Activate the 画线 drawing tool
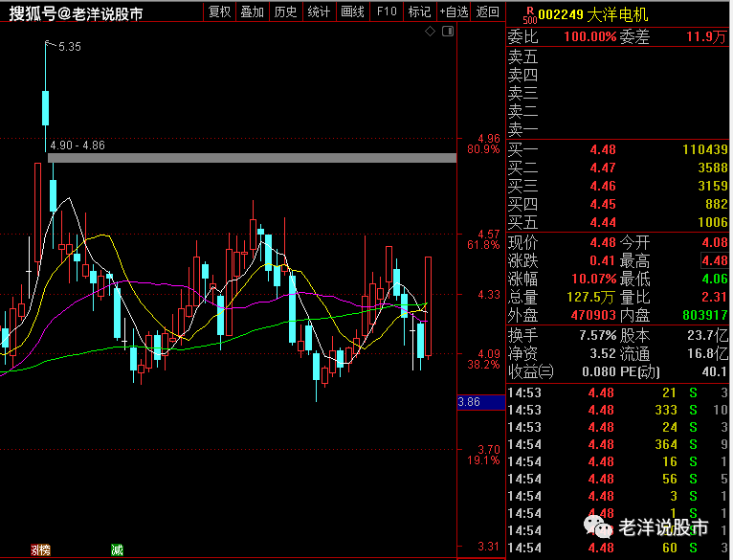This screenshot has height=560, width=733. [x=352, y=11]
